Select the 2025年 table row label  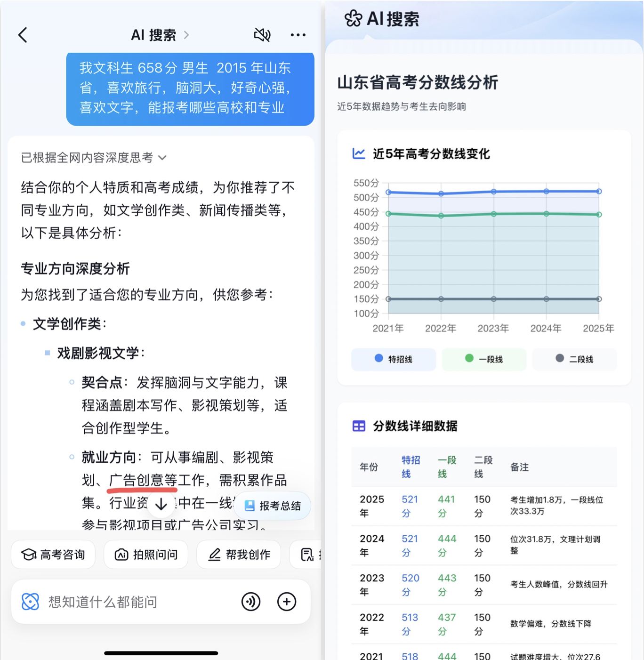[372, 506]
